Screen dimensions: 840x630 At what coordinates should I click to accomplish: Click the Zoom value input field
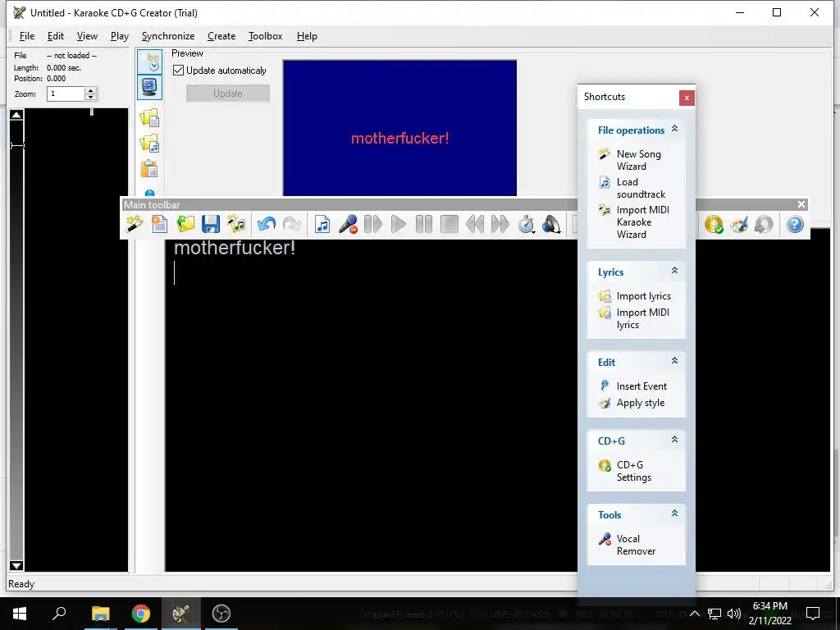(66, 94)
